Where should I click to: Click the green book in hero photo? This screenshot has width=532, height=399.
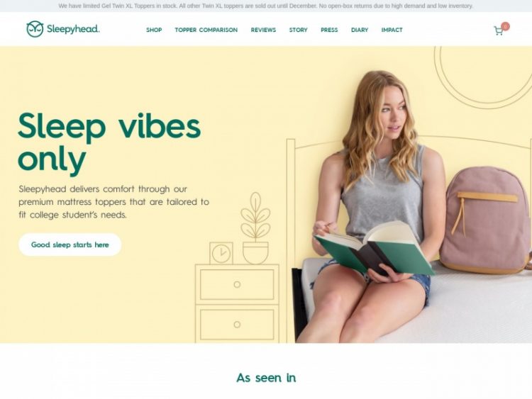(374, 248)
